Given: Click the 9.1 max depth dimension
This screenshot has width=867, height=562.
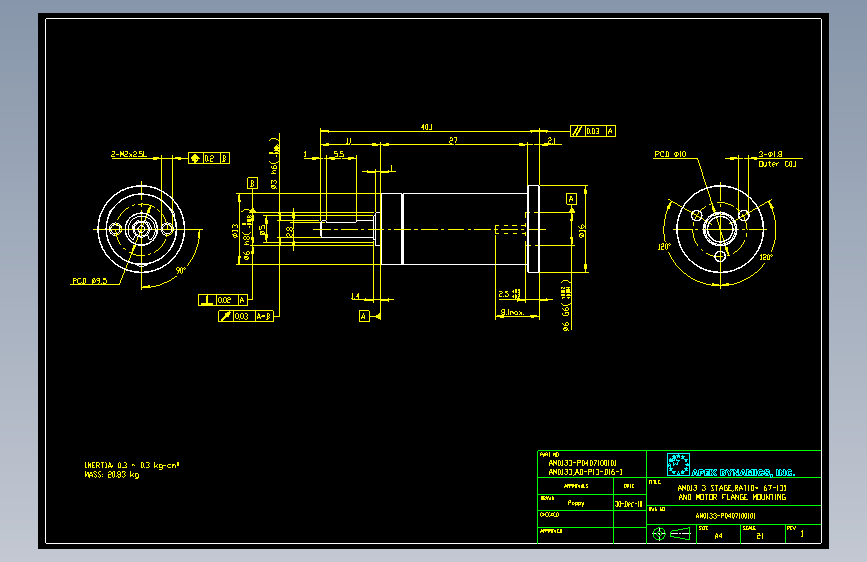Looking at the screenshot, I should click(512, 313).
